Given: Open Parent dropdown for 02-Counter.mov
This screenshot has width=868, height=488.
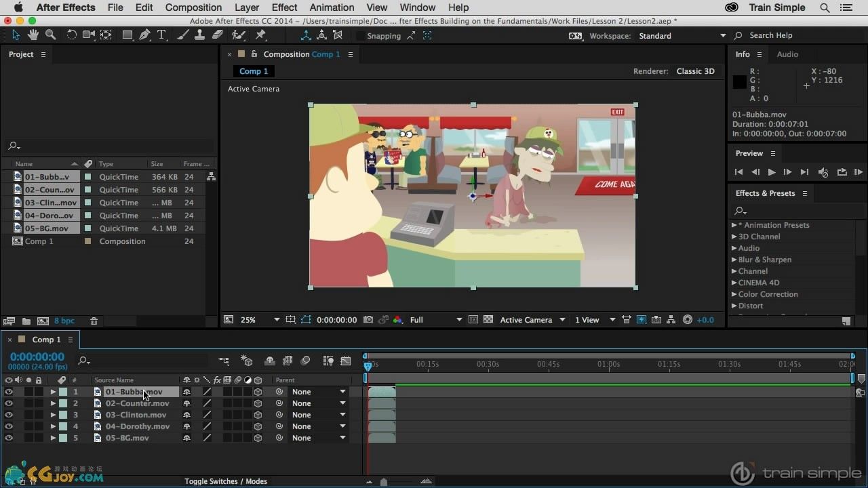Looking at the screenshot, I should [x=319, y=403].
